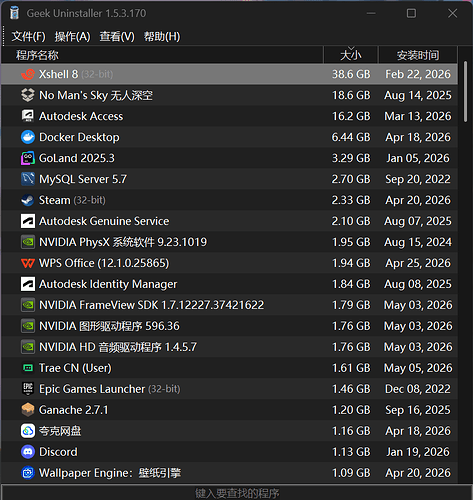Click the Autodesk Genuine Service icon

pyautogui.click(x=28, y=221)
